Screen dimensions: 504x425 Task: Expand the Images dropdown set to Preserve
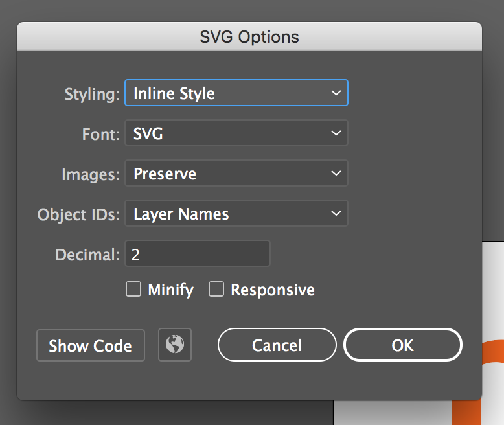coord(236,173)
